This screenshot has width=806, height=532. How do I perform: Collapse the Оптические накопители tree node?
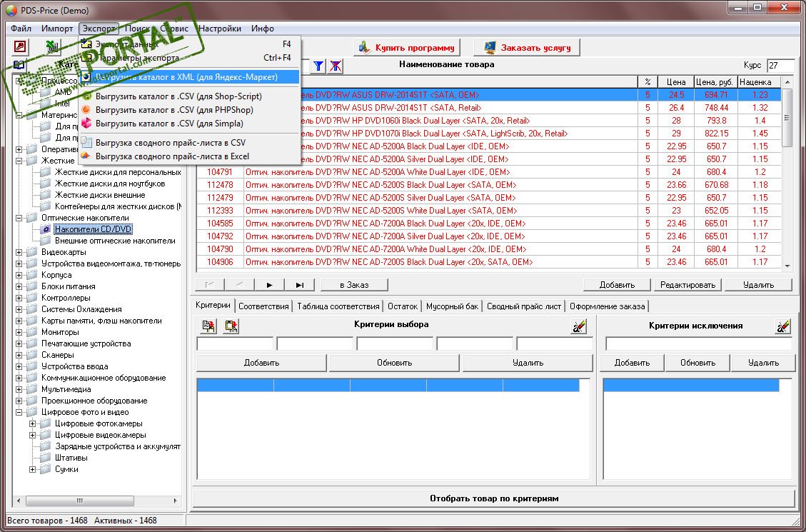[x=19, y=218]
